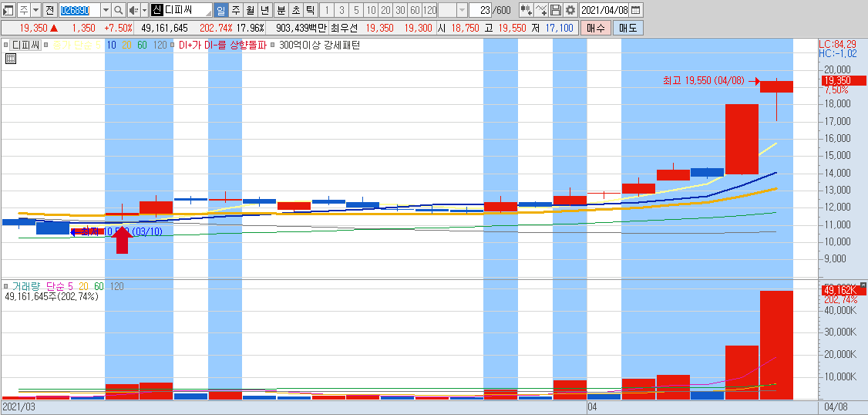The image size is (868, 415).
Task: Click the 디피씨 legend button
Action: click(26, 46)
